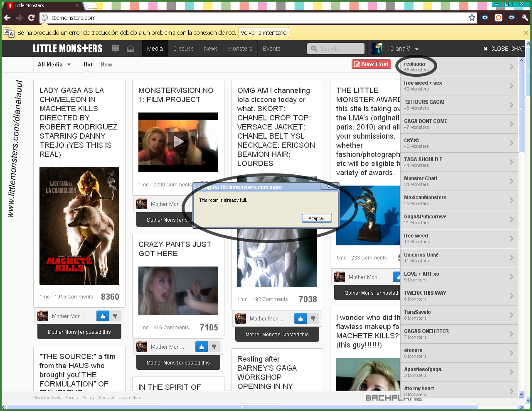Screen dimensions: 532x411
Task: Switch to the Media tab
Action: (155, 49)
